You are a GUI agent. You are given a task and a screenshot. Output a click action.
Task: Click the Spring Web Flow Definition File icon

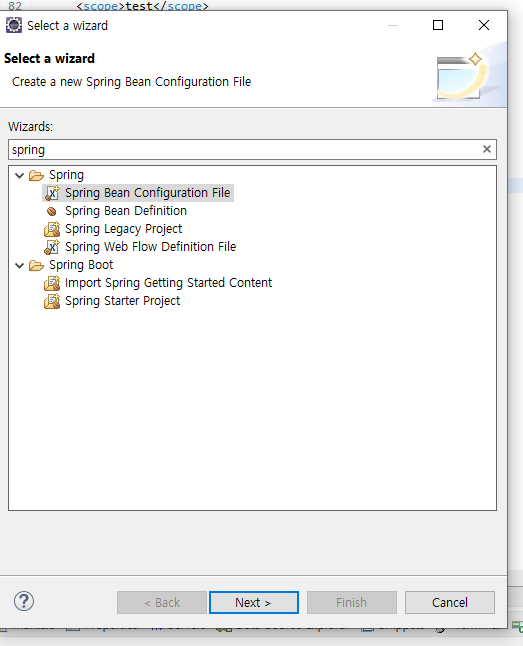click(x=52, y=247)
